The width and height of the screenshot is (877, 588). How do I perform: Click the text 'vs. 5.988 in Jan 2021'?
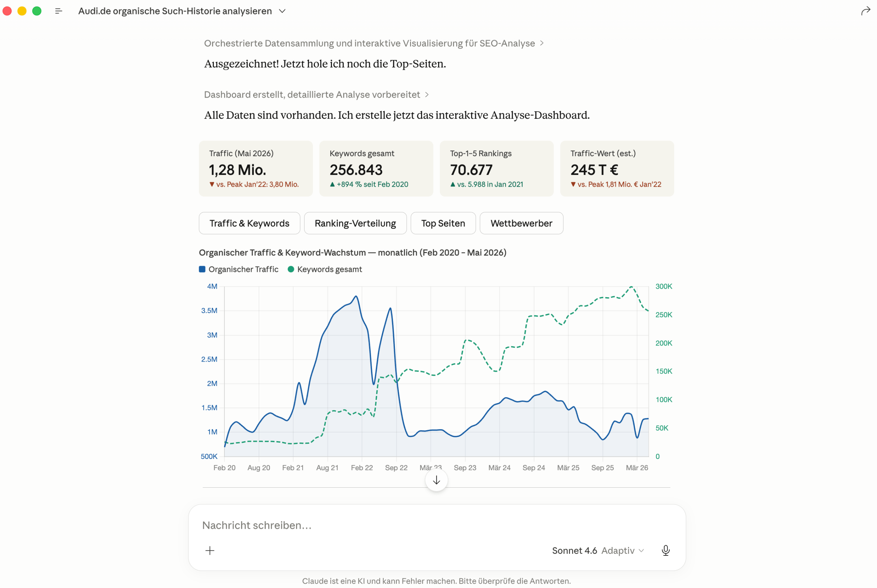pyautogui.click(x=490, y=184)
